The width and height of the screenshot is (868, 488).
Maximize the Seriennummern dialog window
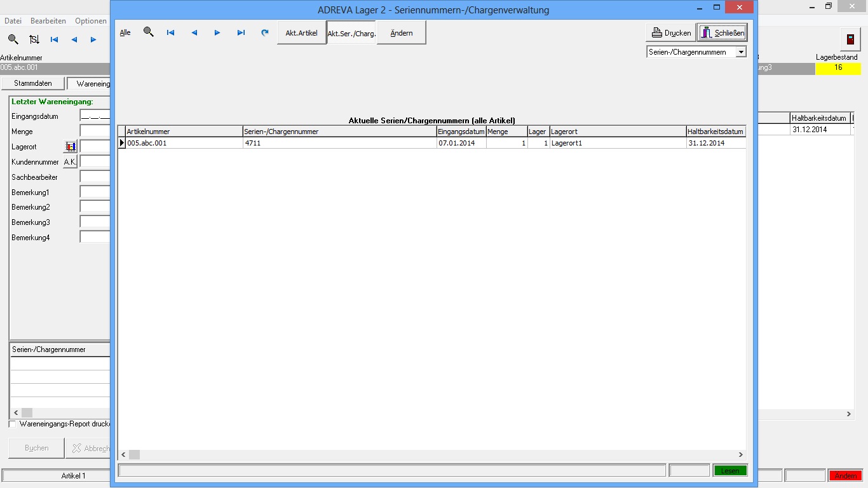[x=717, y=7]
